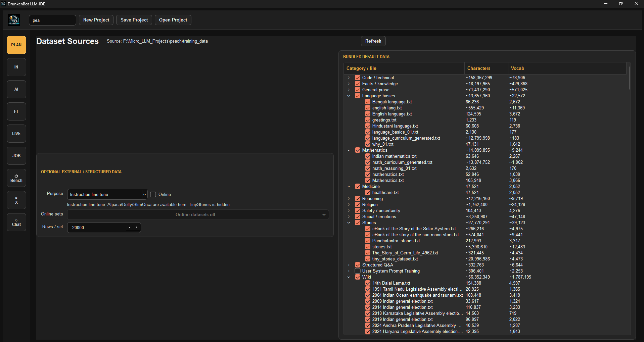Check the User System Prompt Training checkbox
The height and width of the screenshot is (342, 644).
pos(358,271)
